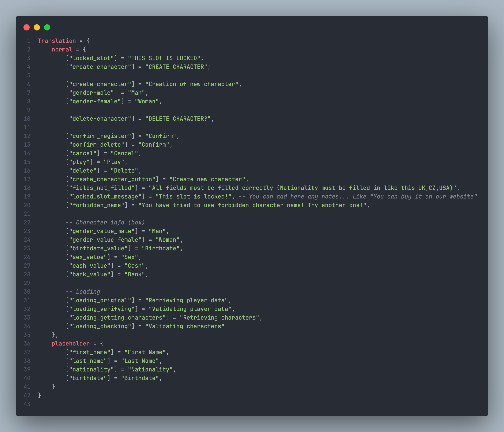This screenshot has height=432, width=504.
Task: Click the "First Name" placeholder value
Action: (x=145, y=352)
